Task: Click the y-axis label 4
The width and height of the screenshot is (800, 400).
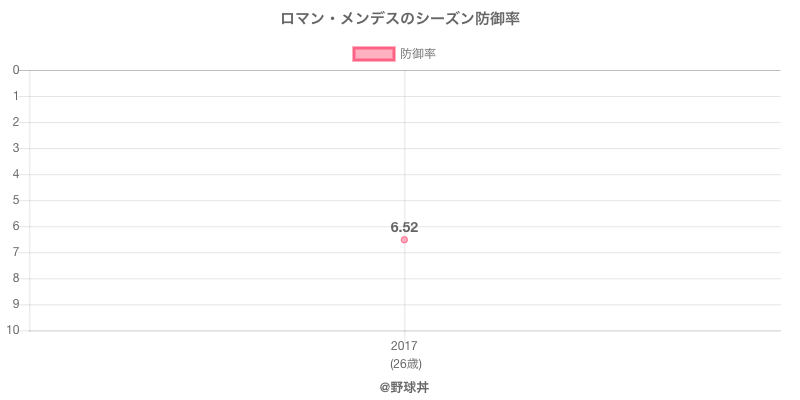Action: (x=17, y=174)
